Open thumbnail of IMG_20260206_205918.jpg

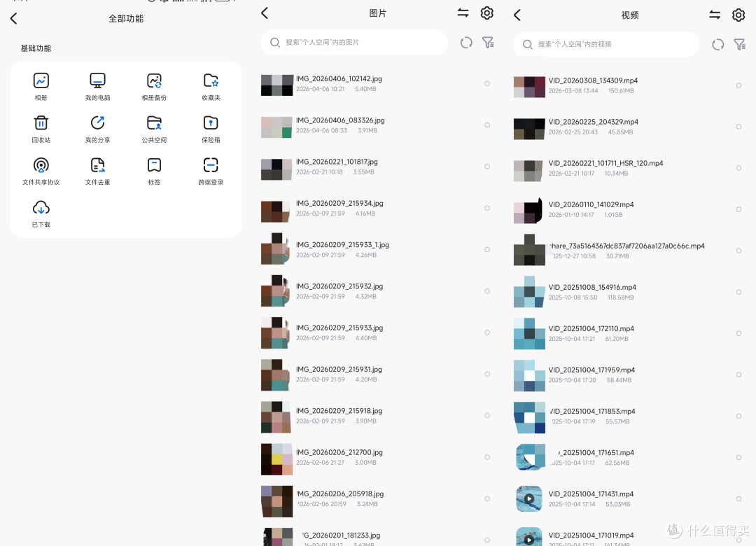(x=276, y=501)
